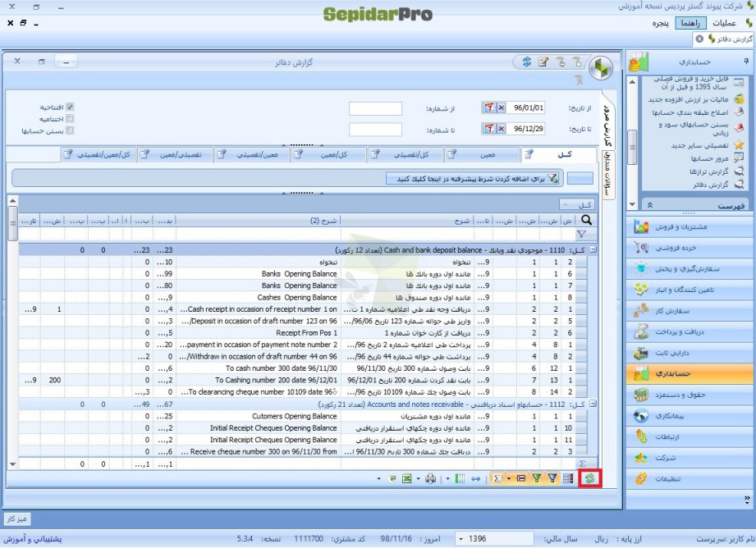Viewport: 756px width, 548px height.
Task: Open the fiscal year 1396 dropdown
Action: tap(461, 538)
